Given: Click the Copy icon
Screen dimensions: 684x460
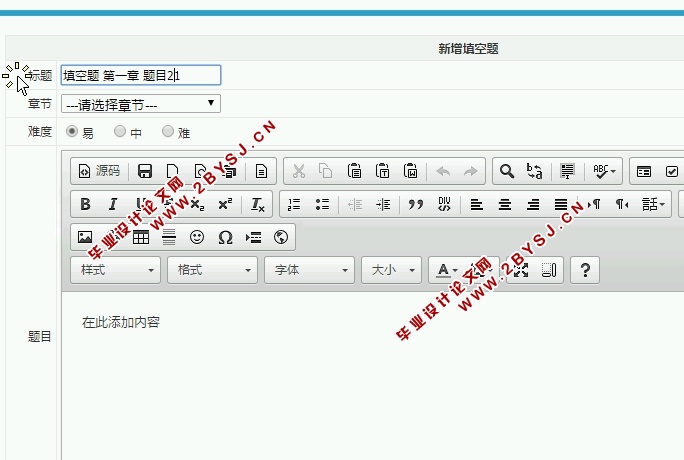Looking at the screenshot, I should [x=325, y=171].
